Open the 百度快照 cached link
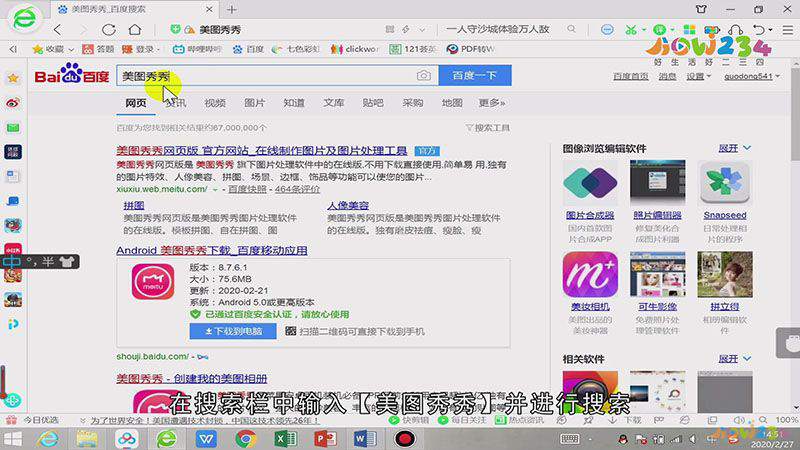The height and width of the screenshot is (450, 800). pos(247,189)
